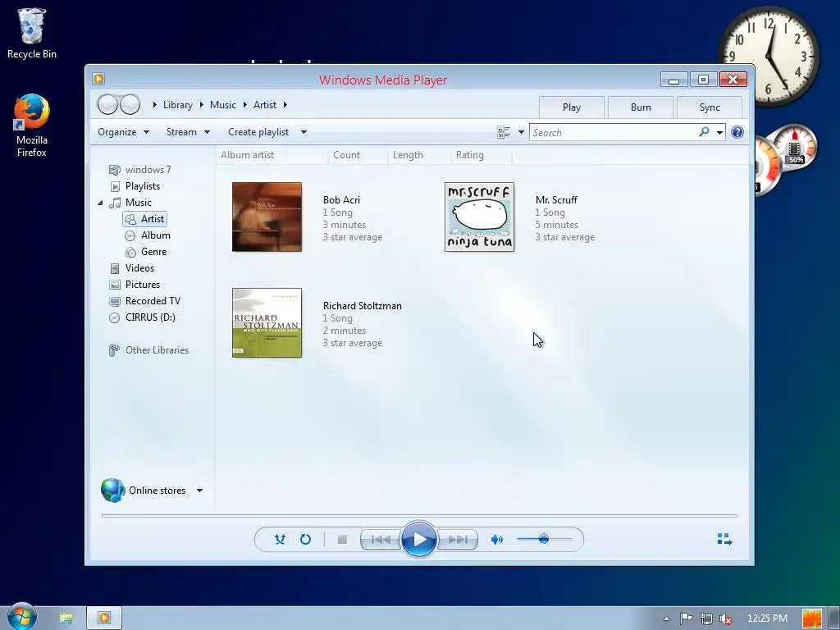
Task: Select Album under Music
Action: point(148,235)
